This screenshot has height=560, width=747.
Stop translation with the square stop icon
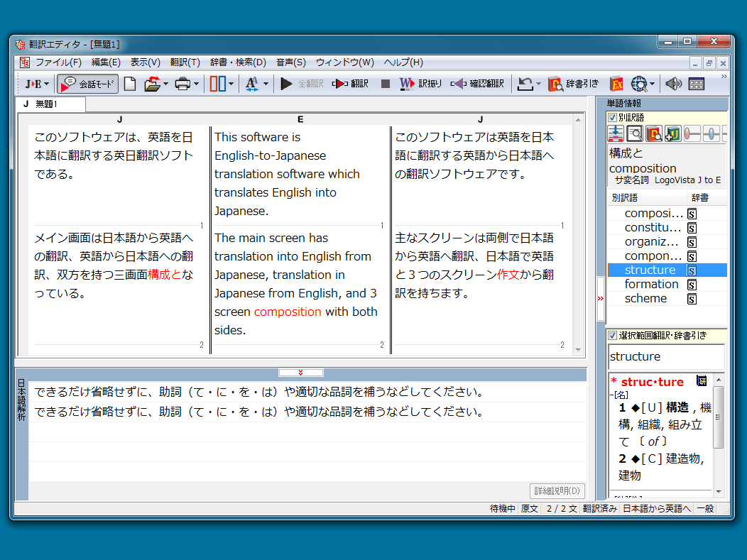tap(386, 84)
